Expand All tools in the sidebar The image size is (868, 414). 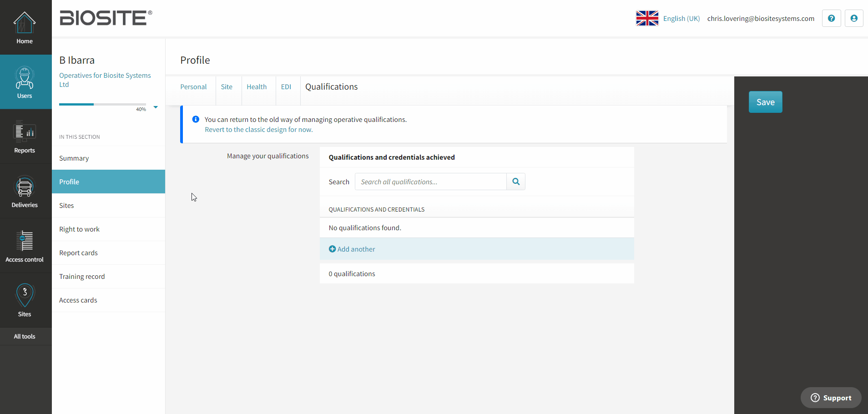(25, 336)
